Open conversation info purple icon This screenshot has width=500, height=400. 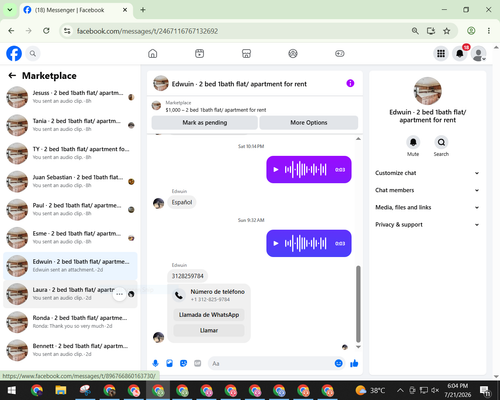tap(350, 83)
